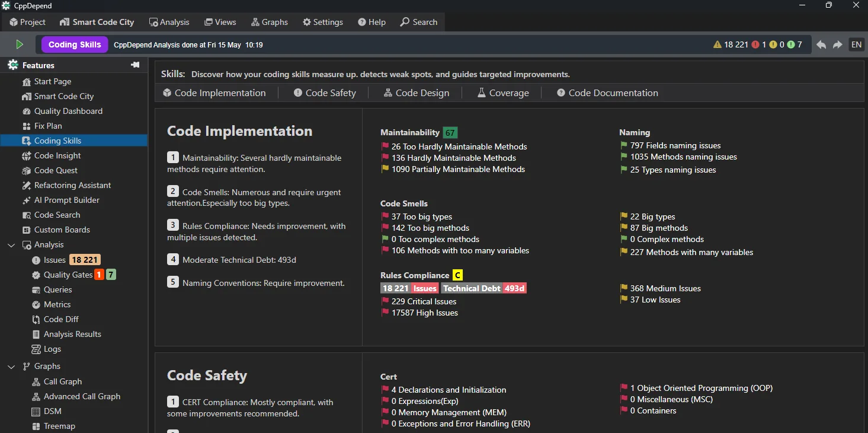The image size is (868, 433).
Task: Switch to the Coverage tab
Action: 503,93
